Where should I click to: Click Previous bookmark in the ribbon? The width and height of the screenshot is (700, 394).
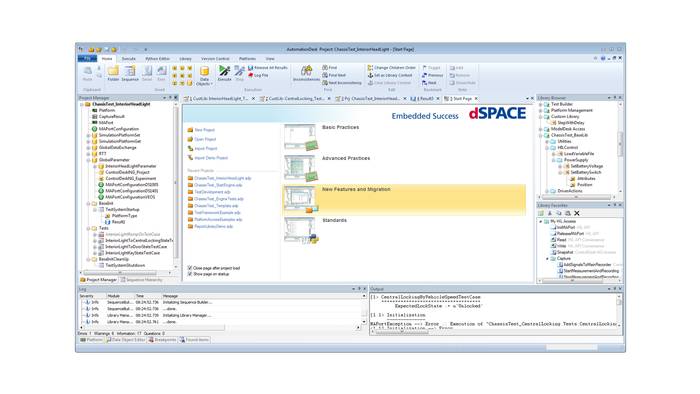point(433,75)
